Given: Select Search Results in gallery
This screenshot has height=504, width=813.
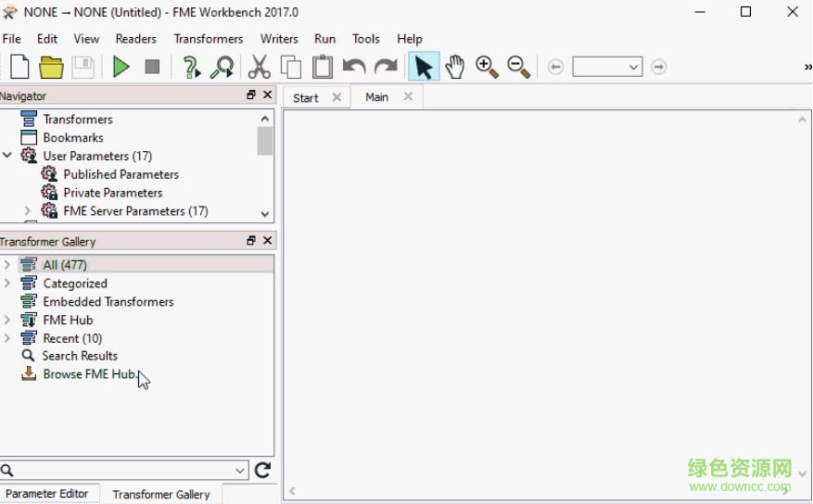Looking at the screenshot, I should [x=80, y=356].
